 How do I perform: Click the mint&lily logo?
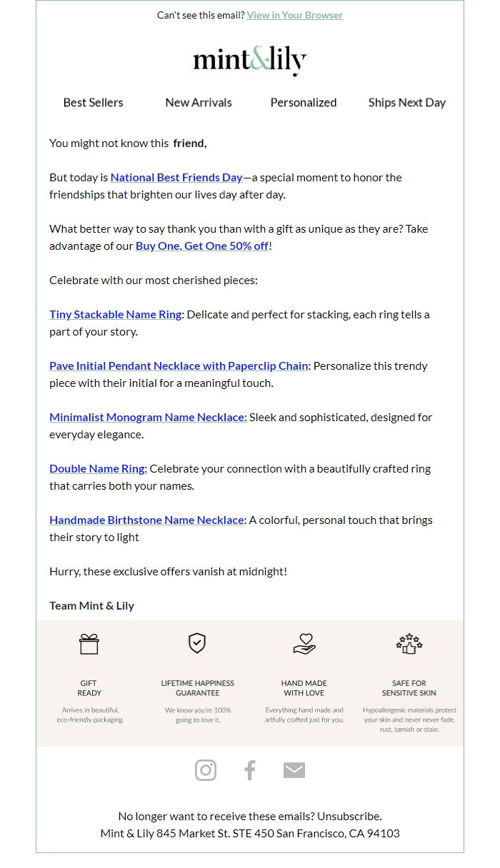[x=249, y=61]
